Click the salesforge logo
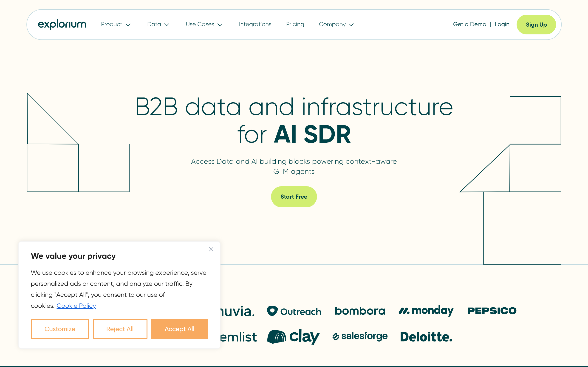 coord(360,336)
